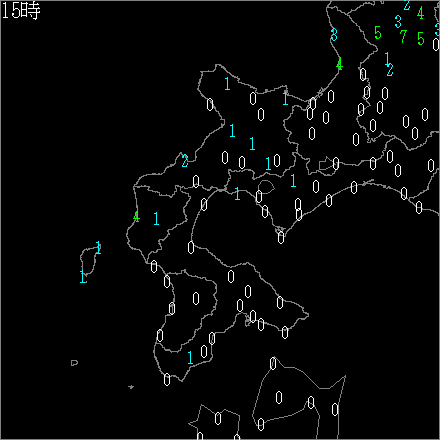Select the green 4 below the northern coast's cyan 3
Viewport: 440px width, 440px height.
(x=339, y=64)
